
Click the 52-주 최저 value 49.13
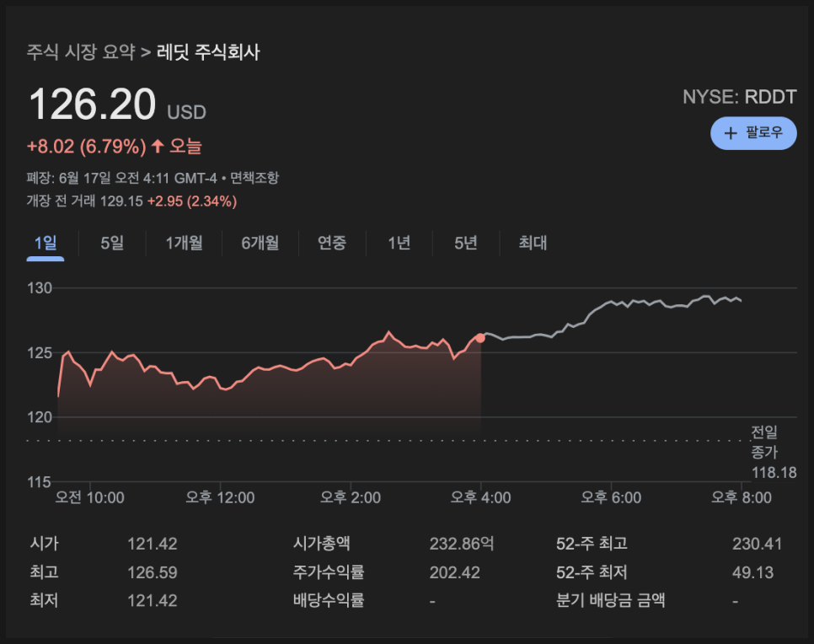(752, 572)
